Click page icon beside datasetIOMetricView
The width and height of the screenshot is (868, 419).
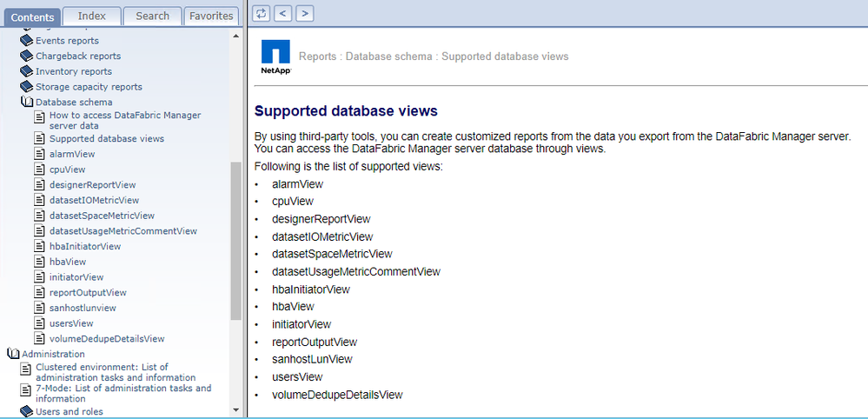(39, 200)
